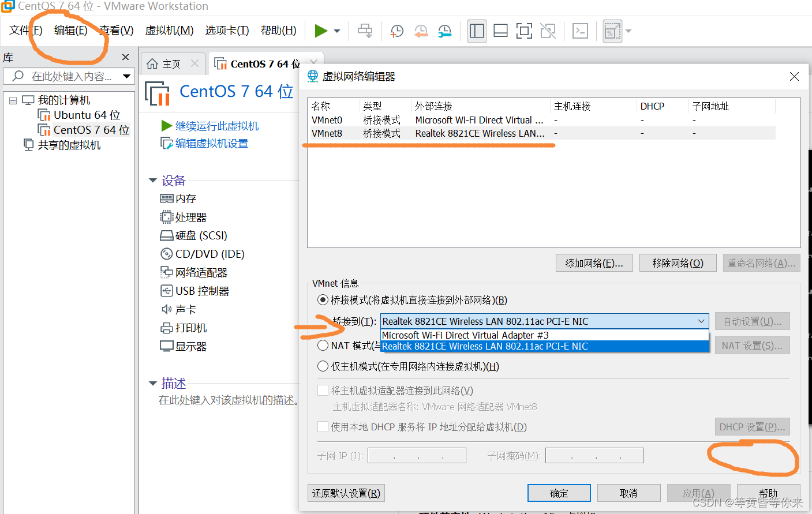Click the full screen mode icon
Screen dimensions: 812x514
[524, 31]
